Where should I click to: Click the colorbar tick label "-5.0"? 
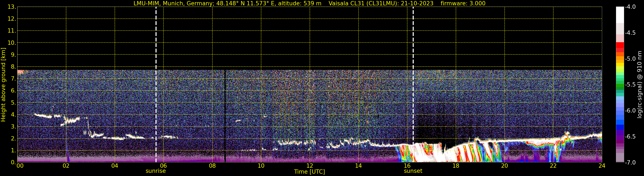point(630,59)
